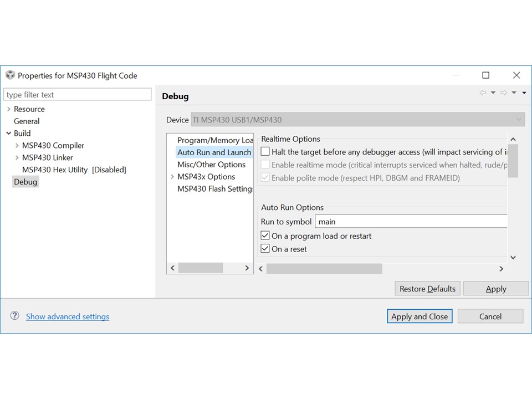Enable Halt the target before debugger access
The height and width of the screenshot is (399, 532).
coord(265,152)
